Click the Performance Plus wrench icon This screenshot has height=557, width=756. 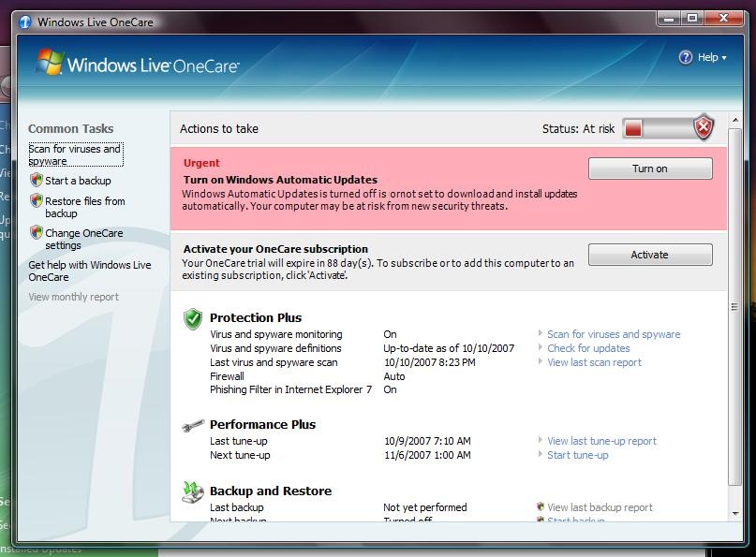point(193,425)
